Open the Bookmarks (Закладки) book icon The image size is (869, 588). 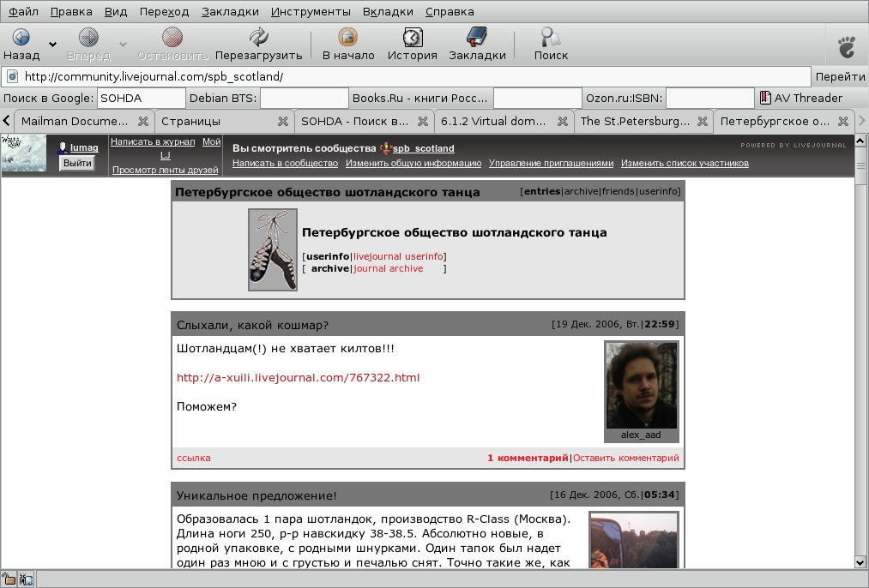477,38
